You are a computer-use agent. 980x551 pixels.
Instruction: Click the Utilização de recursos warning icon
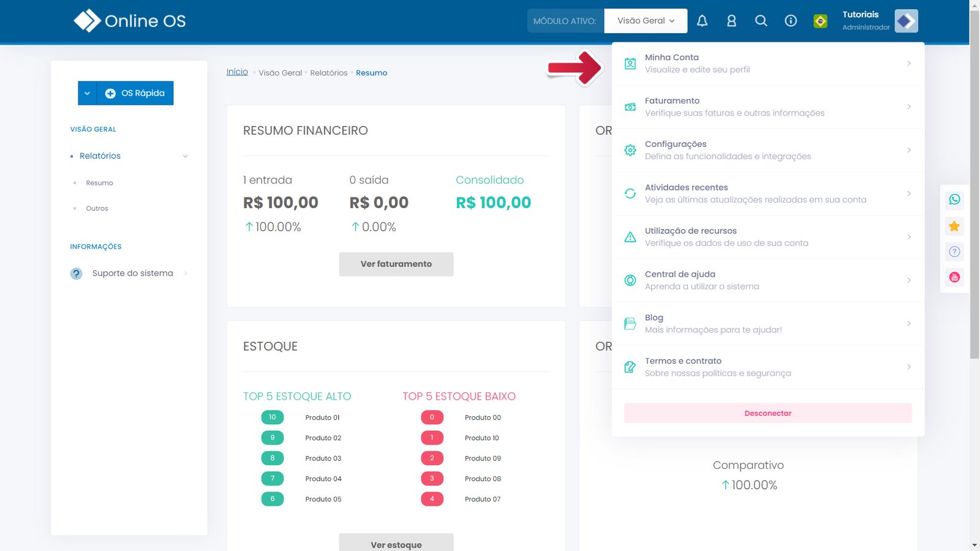(630, 237)
